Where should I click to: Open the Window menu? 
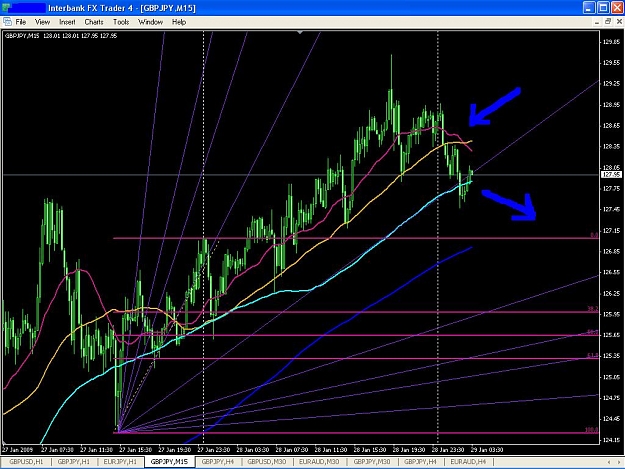click(x=150, y=22)
